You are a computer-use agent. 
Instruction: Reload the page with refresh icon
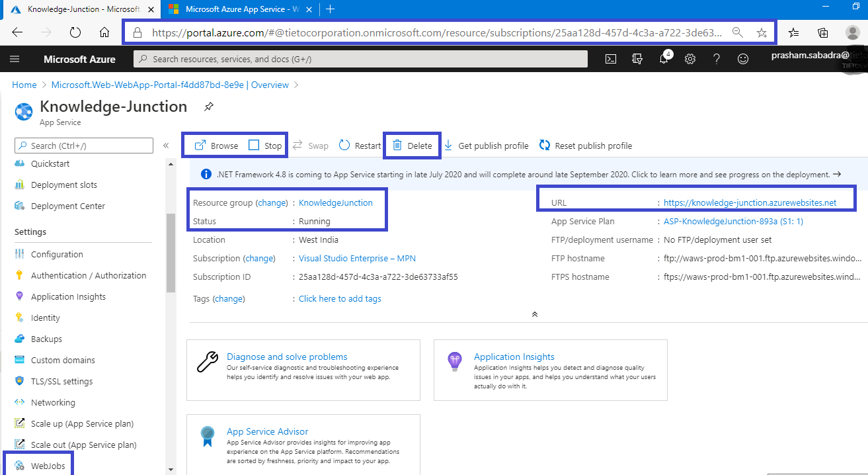pos(75,32)
